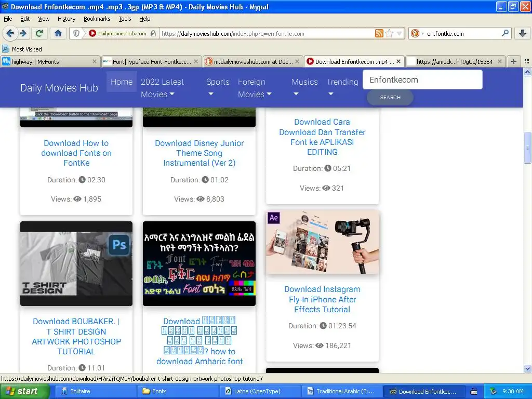532x399 pixels.
Task: Close the https://amuck tab
Action: [x=499, y=61]
